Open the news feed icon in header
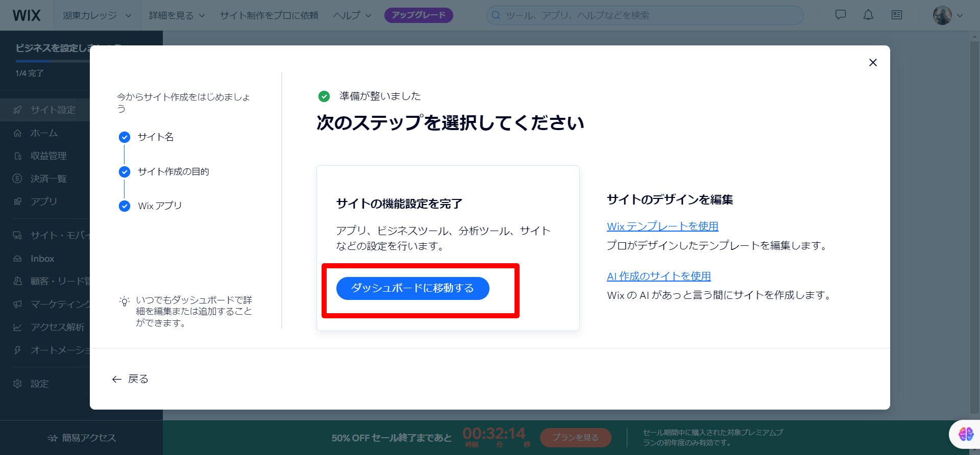Image resolution: width=980 pixels, height=455 pixels. [x=897, y=15]
